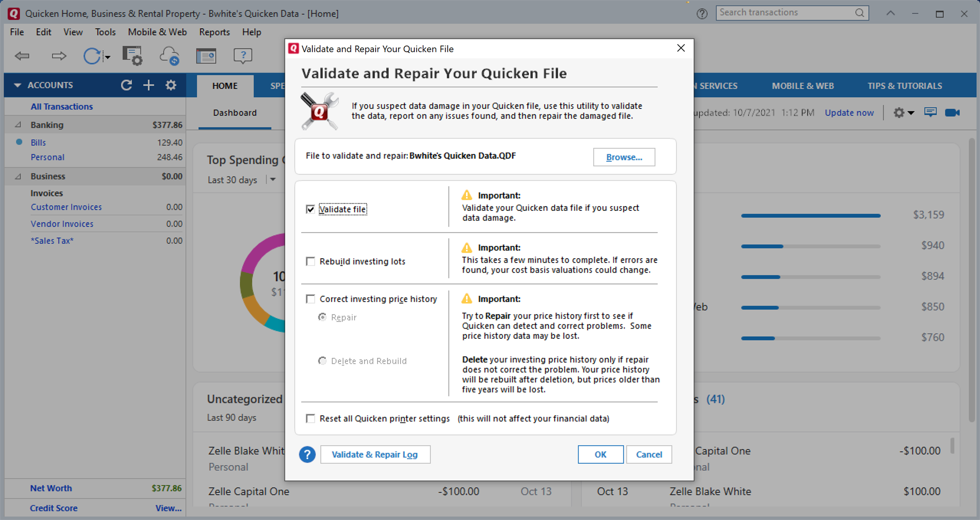This screenshot has height=520, width=980.
Task: Uncheck the Validate file checkbox
Action: tap(311, 209)
